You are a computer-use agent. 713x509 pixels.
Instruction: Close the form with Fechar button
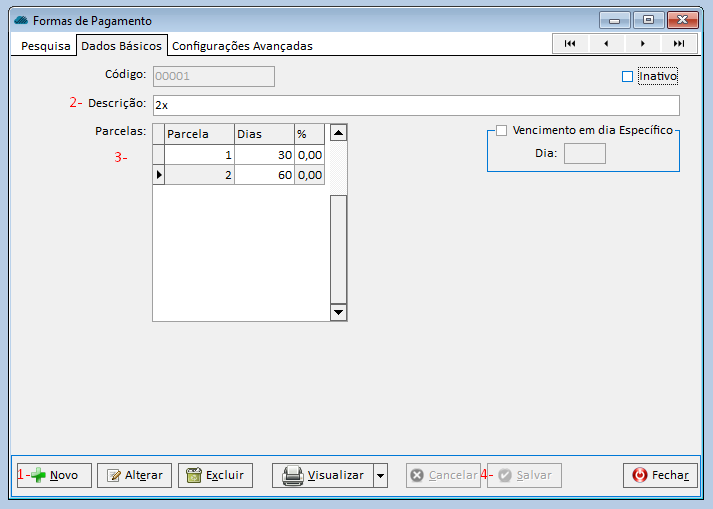click(x=659, y=475)
